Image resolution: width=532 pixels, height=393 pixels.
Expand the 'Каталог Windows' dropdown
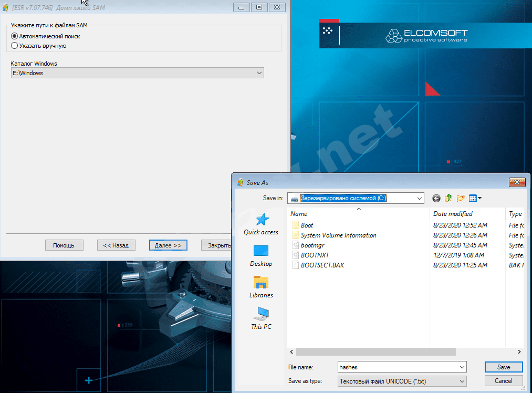[x=259, y=73]
